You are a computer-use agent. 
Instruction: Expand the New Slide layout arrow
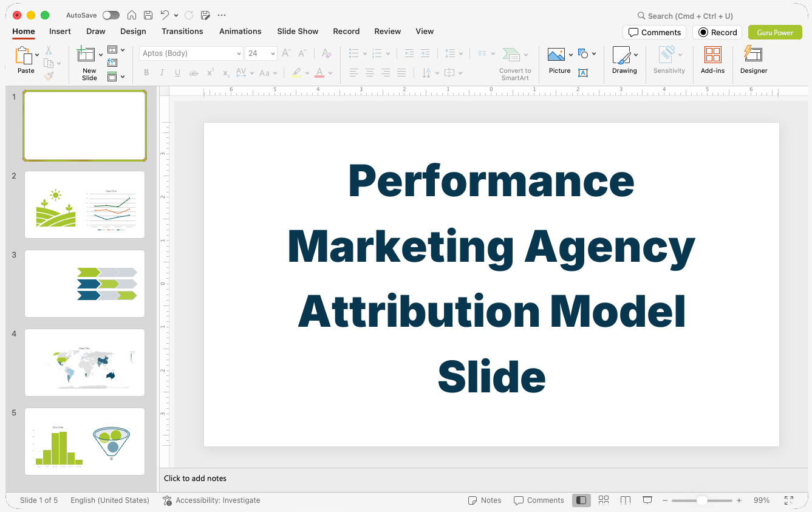point(101,55)
